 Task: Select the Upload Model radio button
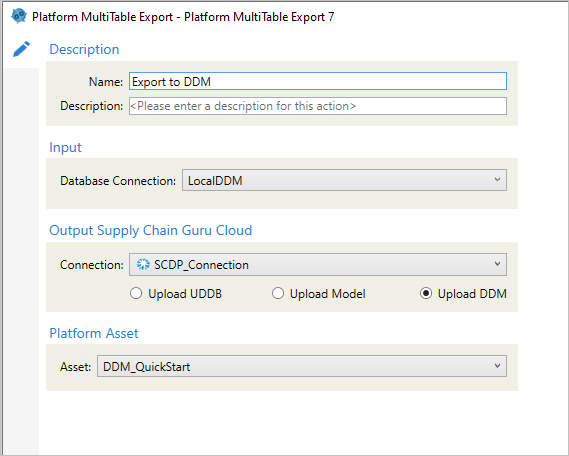278,293
